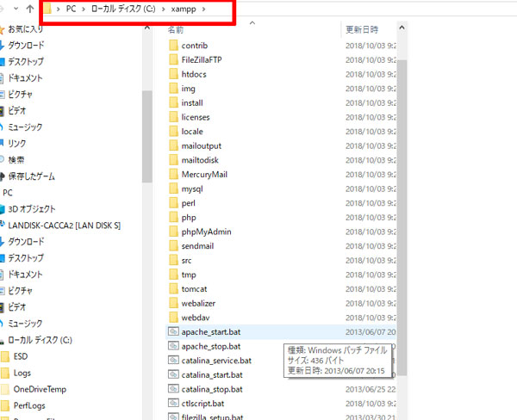517x420 pixels.
Task: Sort files by the 更新日時 column header
Action: (362, 30)
